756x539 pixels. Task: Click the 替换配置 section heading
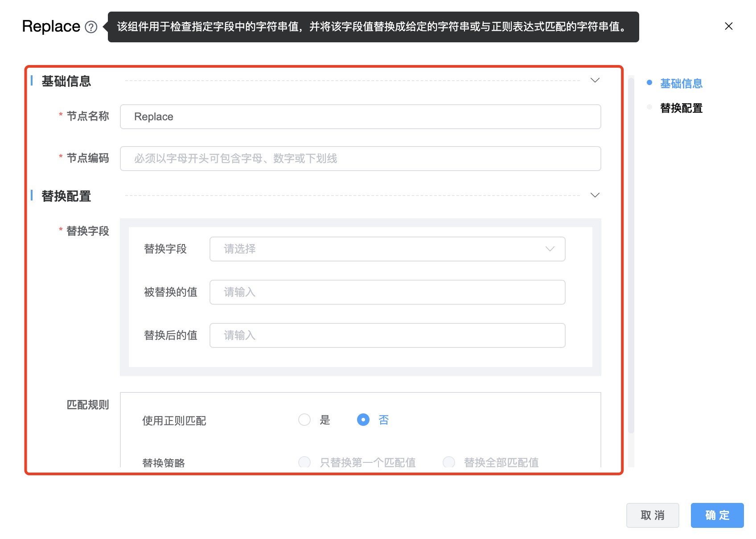click(x=66, y=196)
